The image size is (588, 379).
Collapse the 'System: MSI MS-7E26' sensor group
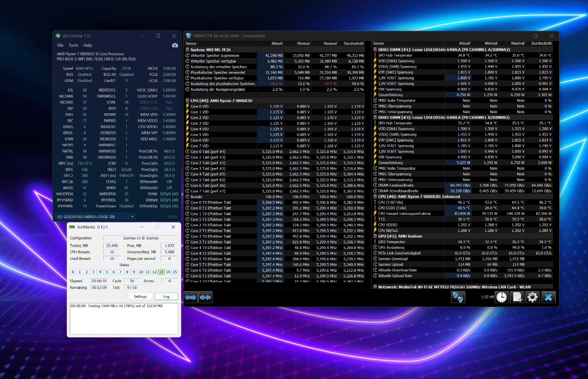[x=210, y=50]
